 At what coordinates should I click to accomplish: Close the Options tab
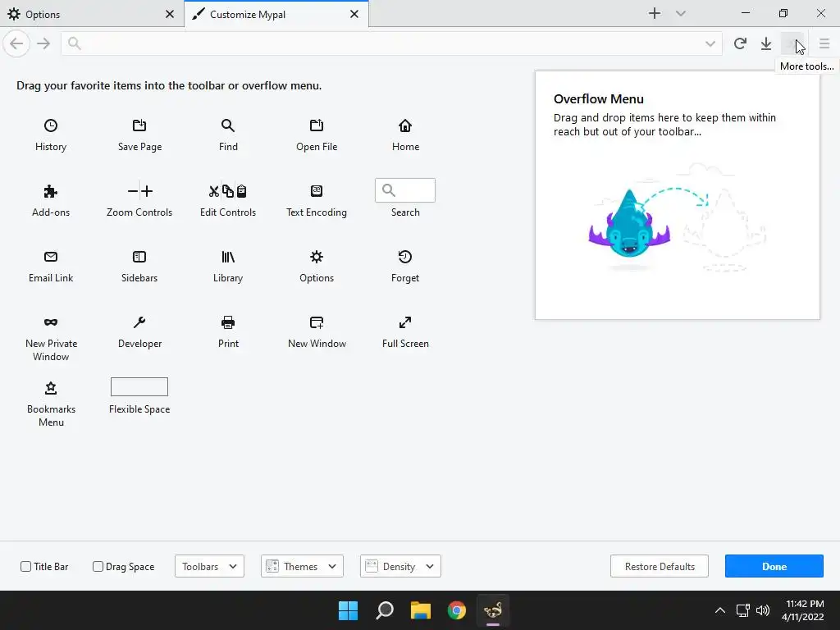[170, 14]
